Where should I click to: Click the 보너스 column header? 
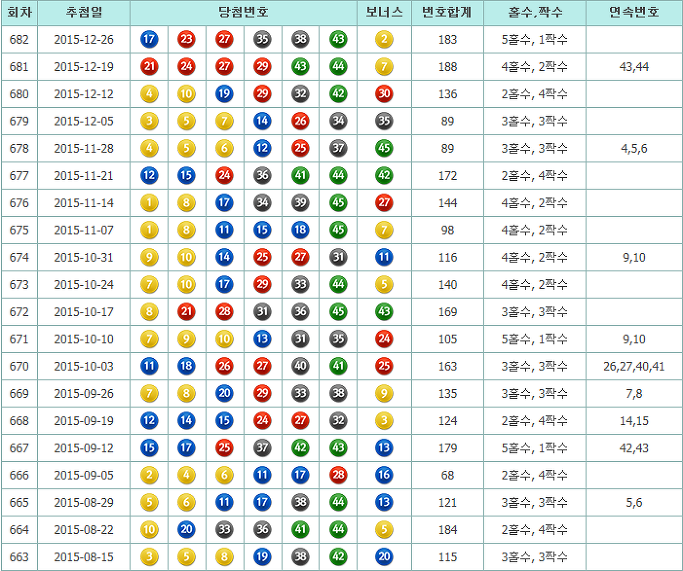pos(384,13)
